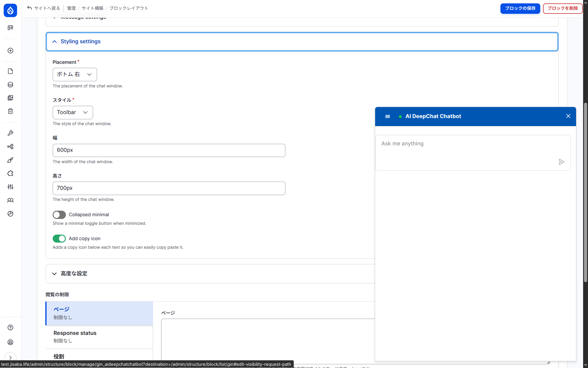The image size is (588, 368).
Task: Expand the 高度な設定 section
Action: click(x=74, y=274)
